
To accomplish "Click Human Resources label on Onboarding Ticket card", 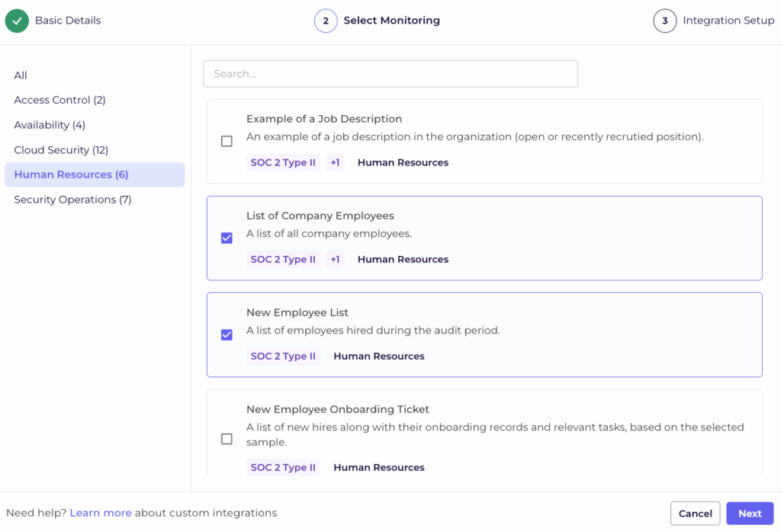I will (379, 467).
